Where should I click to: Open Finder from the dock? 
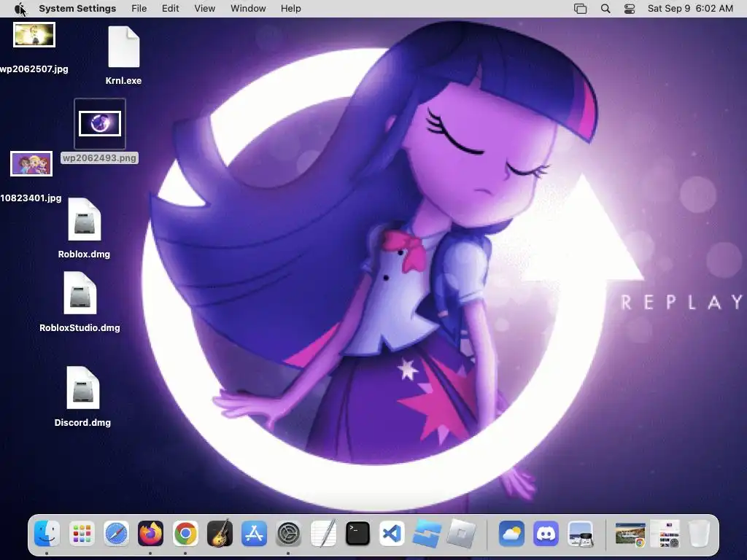47,533
